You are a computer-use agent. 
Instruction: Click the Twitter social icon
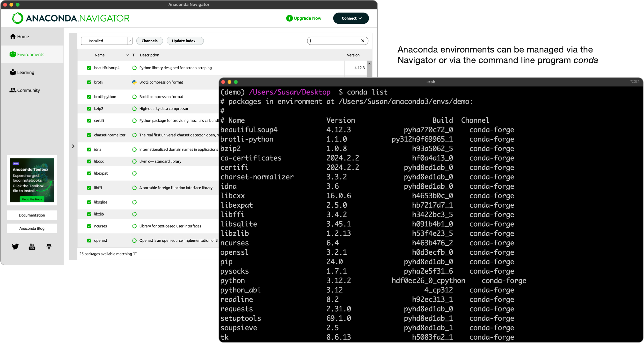(x=15, y=246)
